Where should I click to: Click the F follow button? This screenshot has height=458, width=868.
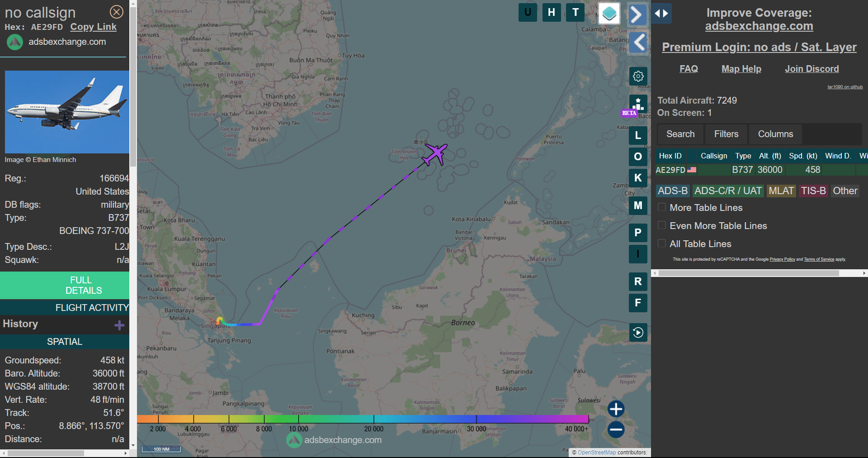(638, 303)
